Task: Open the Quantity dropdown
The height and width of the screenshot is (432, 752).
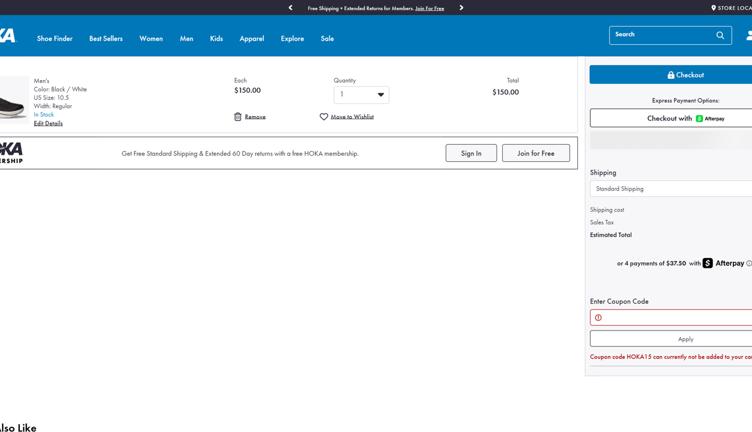Action: [x=361, y=94]
